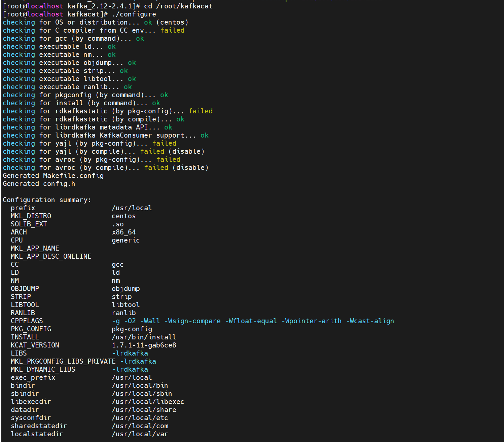Viewport: 504px width, 442px height.
Task: Click the 'MKL_DYNAMIC_LIBS' label
Action: (43, 369)
